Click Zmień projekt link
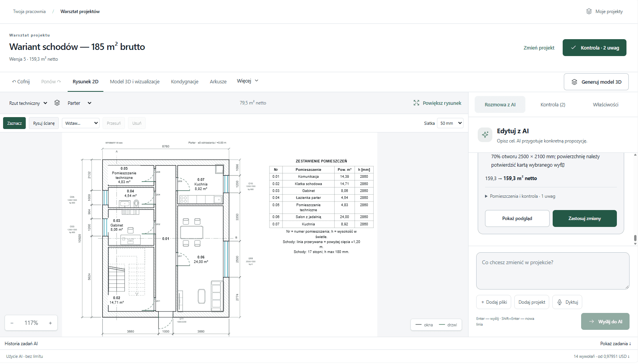The height and width of the screenshot is (364, 638). pyautogui.click(x=539, y=48)
